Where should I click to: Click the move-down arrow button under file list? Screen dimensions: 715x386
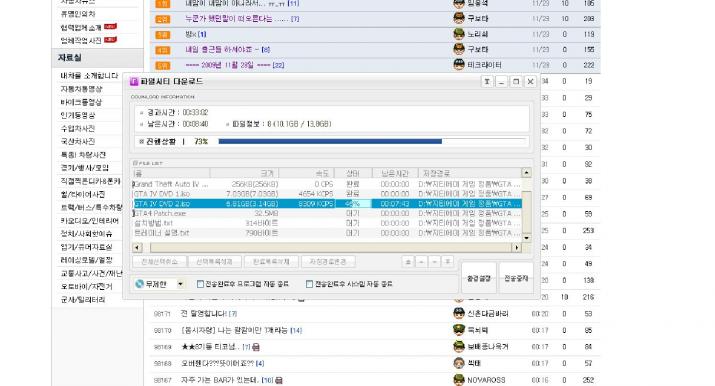point(435,262)
